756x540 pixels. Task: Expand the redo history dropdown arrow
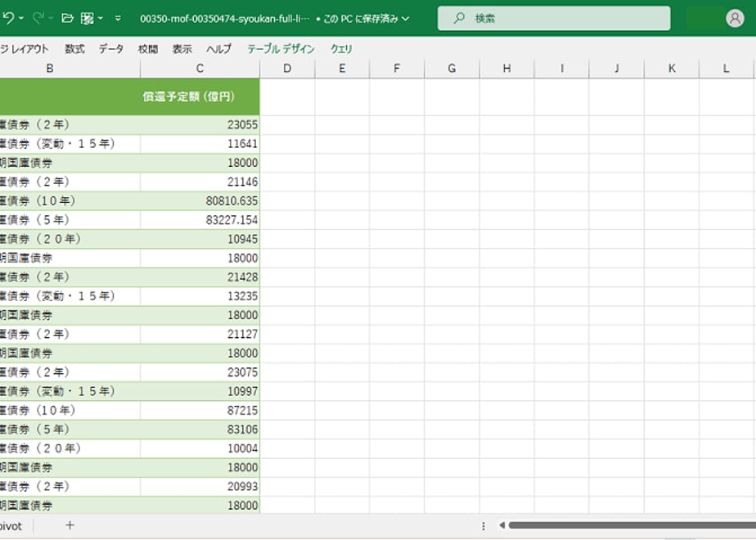point(51,18)
